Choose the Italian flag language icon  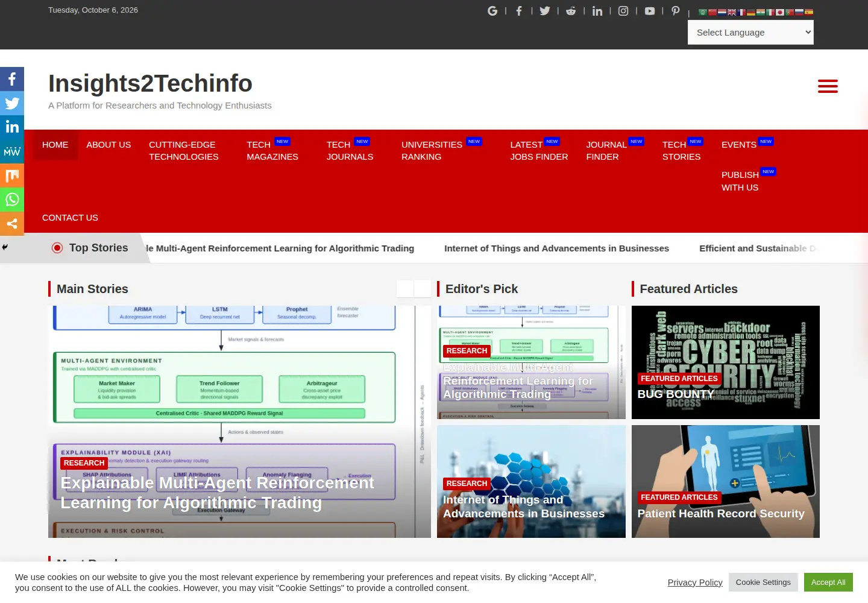coord(770,12)
